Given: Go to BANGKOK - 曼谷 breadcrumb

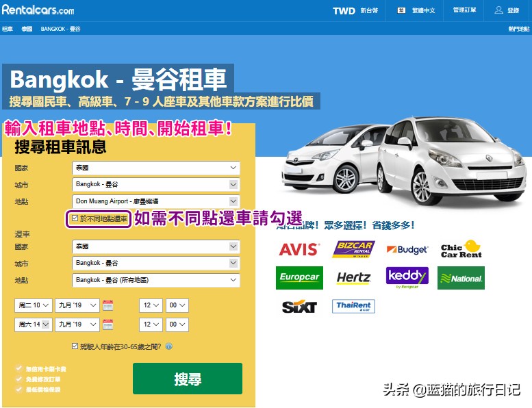Looking at the screenshot, I should click(x=61, y=29).
